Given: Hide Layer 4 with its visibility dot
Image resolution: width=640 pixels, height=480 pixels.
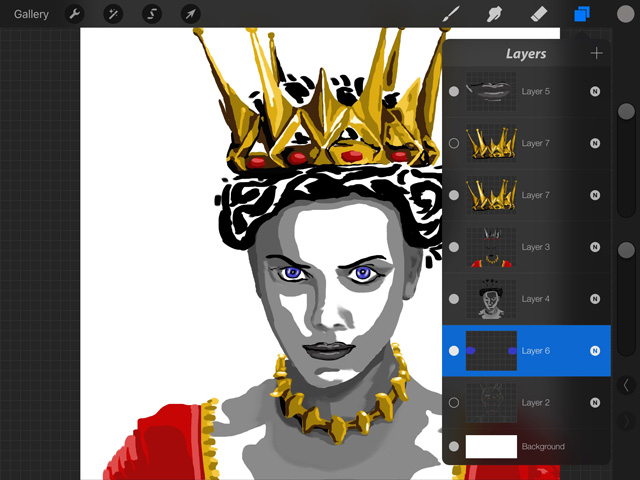Looking at the screenshot, I should 454,299.
